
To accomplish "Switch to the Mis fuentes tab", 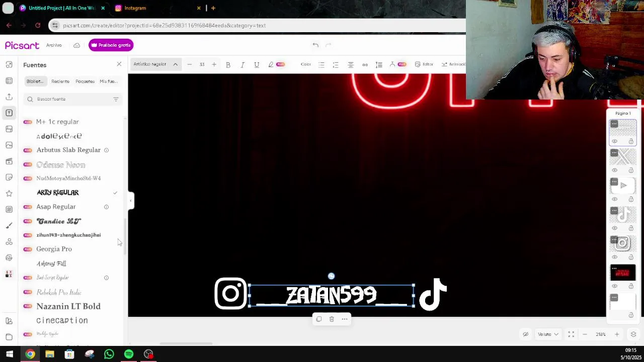I will click(x=109, y=81).
